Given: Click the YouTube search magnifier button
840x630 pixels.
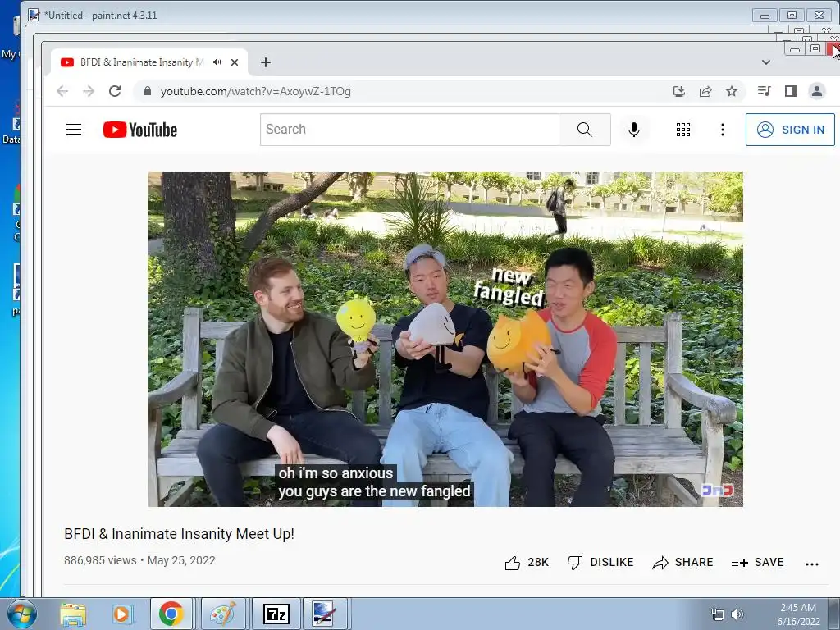Looking at the screenshot, I should [584, 129].
